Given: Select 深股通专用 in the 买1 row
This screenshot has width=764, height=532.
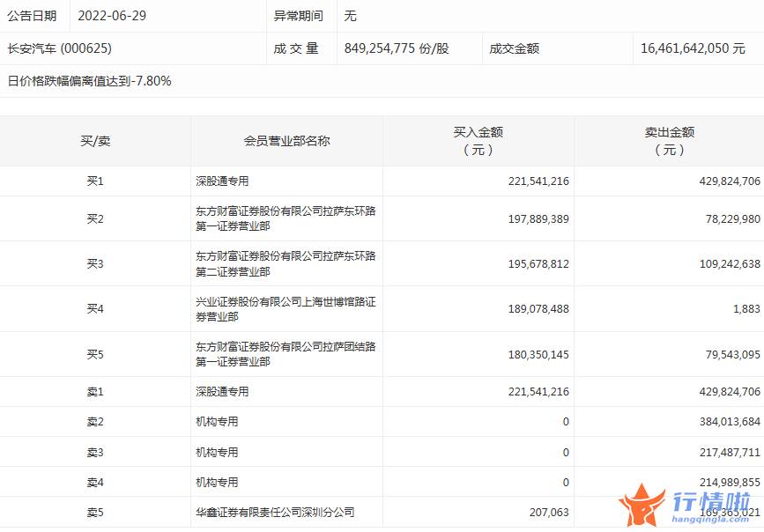Looking at the screenshot, I should click(x=222, y=181).
